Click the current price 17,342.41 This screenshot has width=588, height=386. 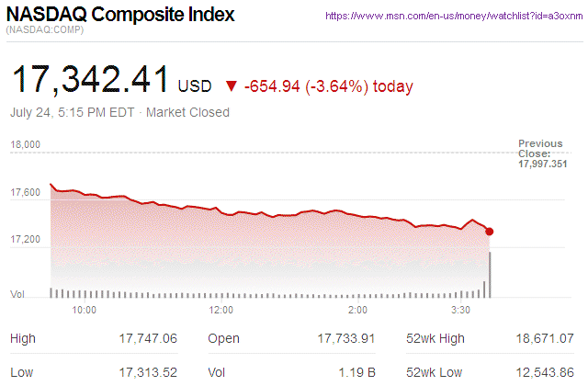point(89,81)
